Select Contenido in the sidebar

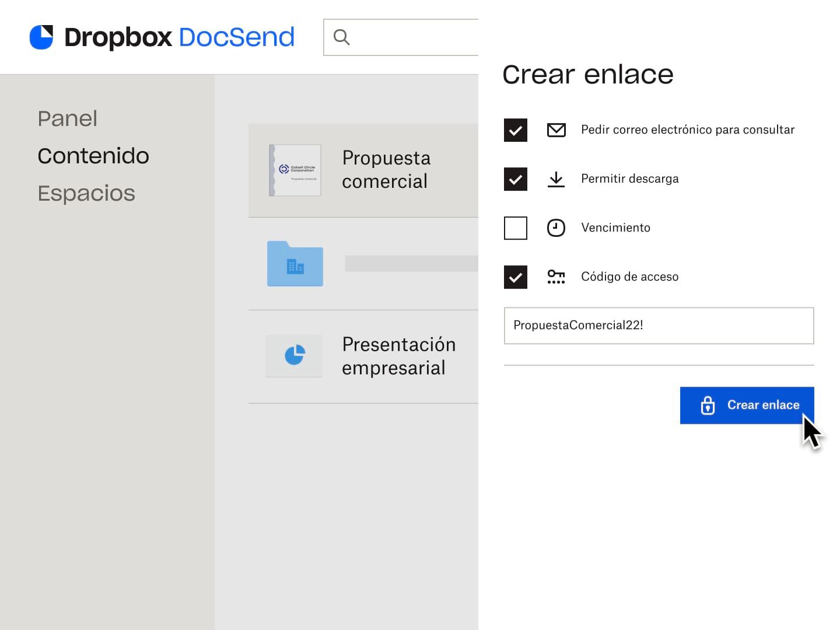93,156
